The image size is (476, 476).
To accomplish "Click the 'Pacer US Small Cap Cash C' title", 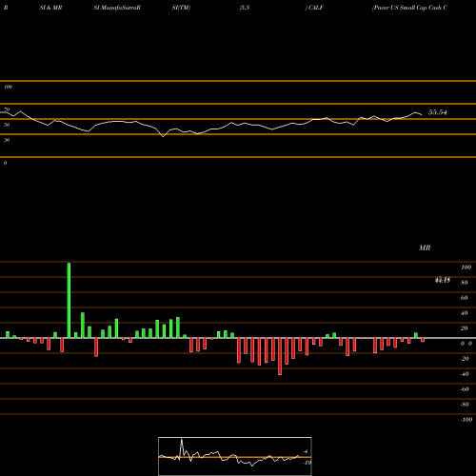I will [x=409, y=8].
